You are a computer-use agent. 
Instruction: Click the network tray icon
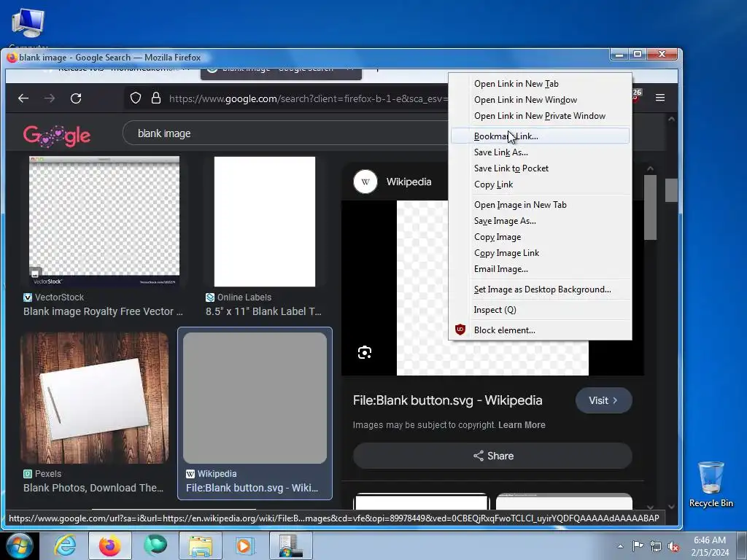pyautogui.click(x=656, y=546)
